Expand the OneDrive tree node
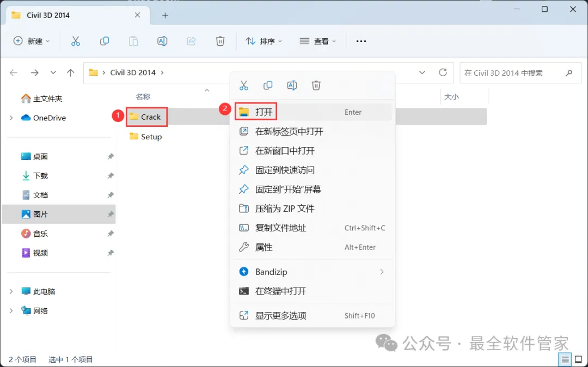 pos(11,118)
